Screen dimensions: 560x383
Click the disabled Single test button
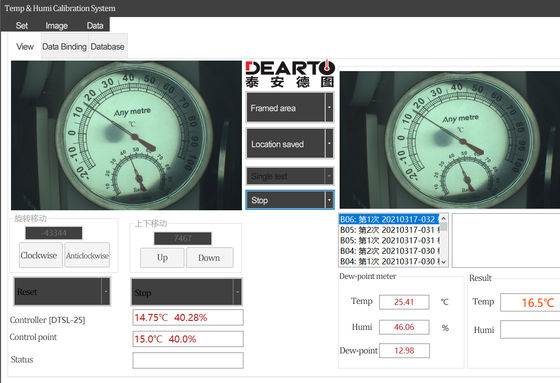[x=286, y=176]
